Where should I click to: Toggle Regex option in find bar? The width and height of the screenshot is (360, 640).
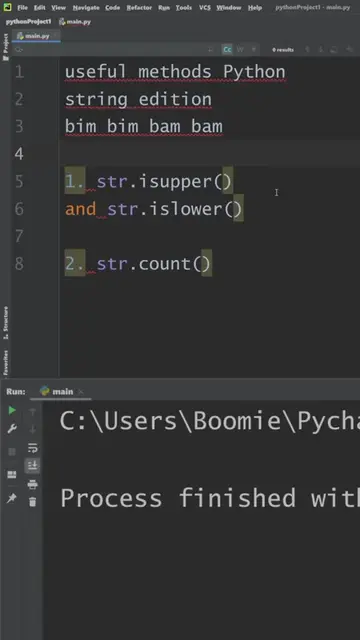coord(253,50)
